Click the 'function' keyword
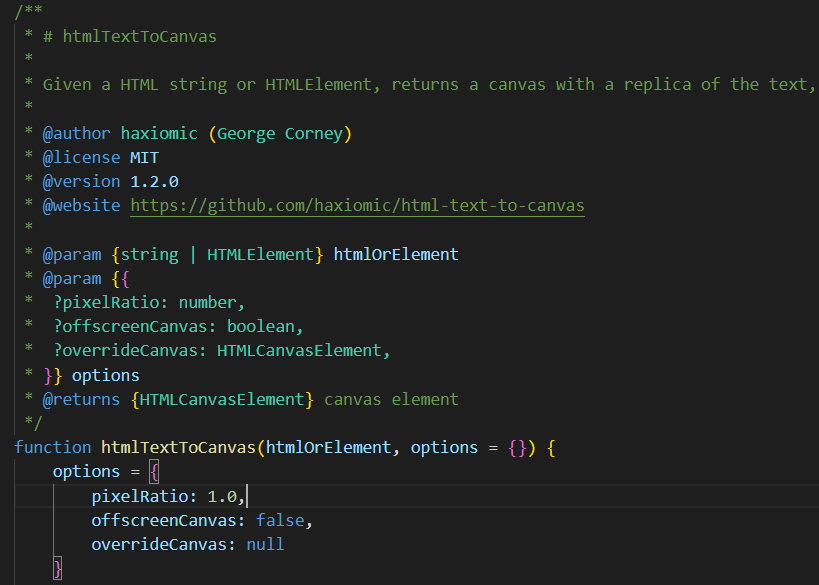Screen dimensions: 819x585 53,448
